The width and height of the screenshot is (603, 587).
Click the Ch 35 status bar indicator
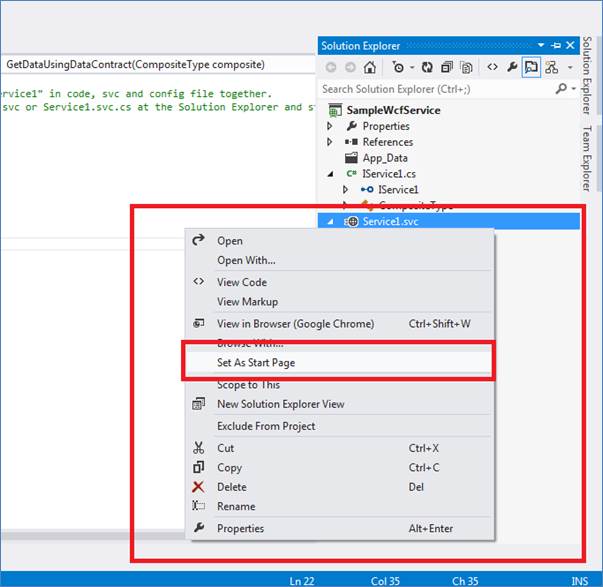[465, 581]
